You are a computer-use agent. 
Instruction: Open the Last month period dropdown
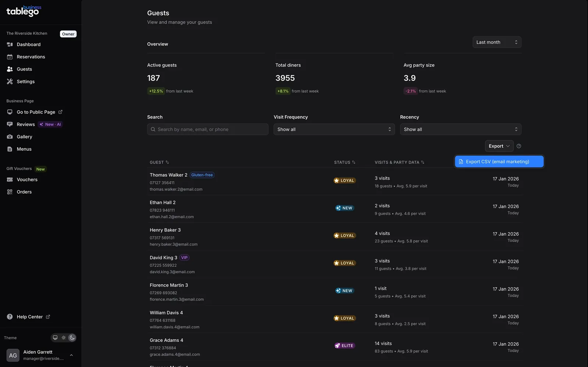[x=497, y=42]
